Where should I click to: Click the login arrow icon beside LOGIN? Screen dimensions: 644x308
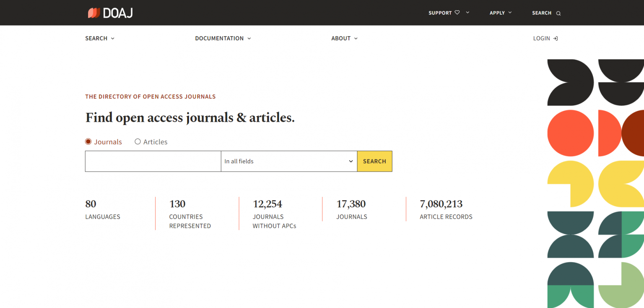555,38
